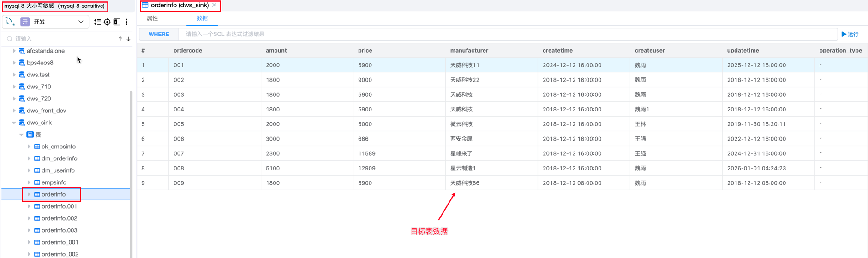Select the orderinfo table in tree

point(66,194)
